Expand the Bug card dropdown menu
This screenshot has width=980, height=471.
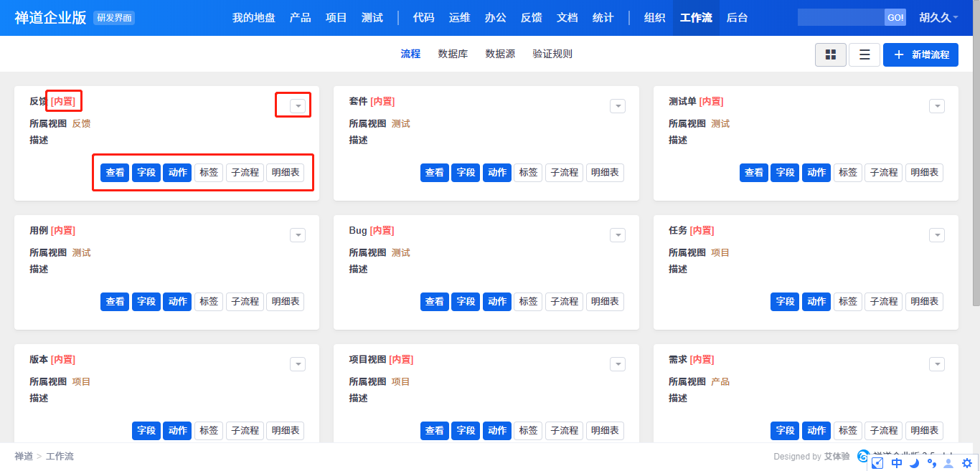click(x=618, y=235)
